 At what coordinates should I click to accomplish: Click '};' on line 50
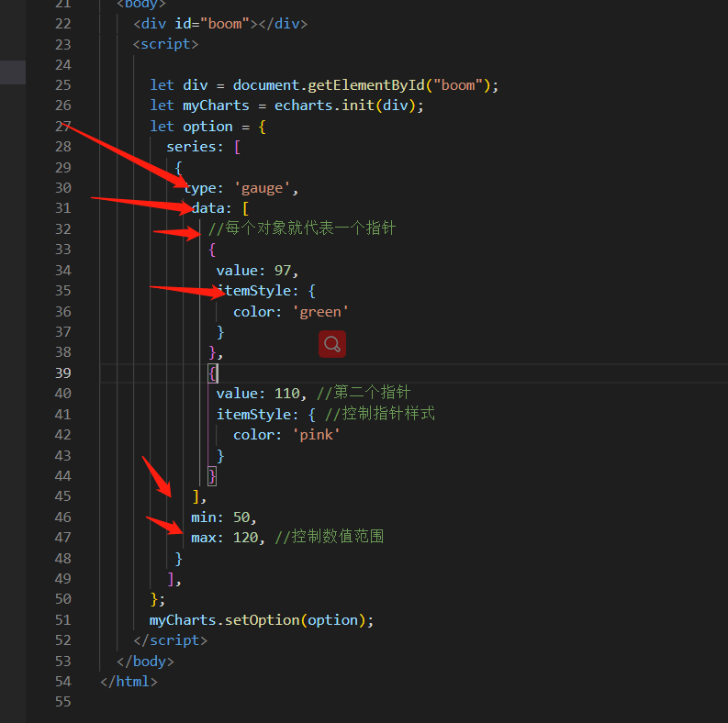click(x=158, y=599)
